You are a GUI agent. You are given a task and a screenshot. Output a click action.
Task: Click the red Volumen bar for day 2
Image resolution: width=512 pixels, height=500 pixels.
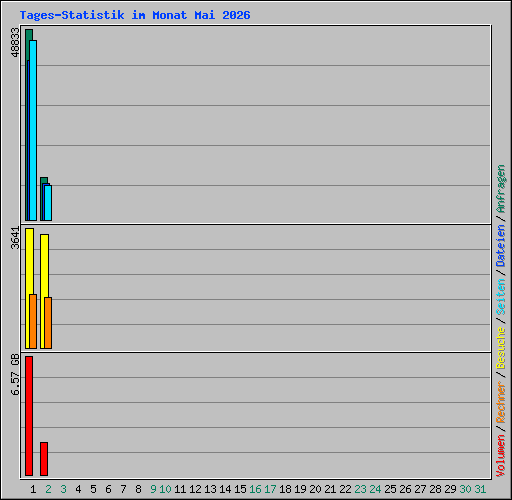coord(44,459)
